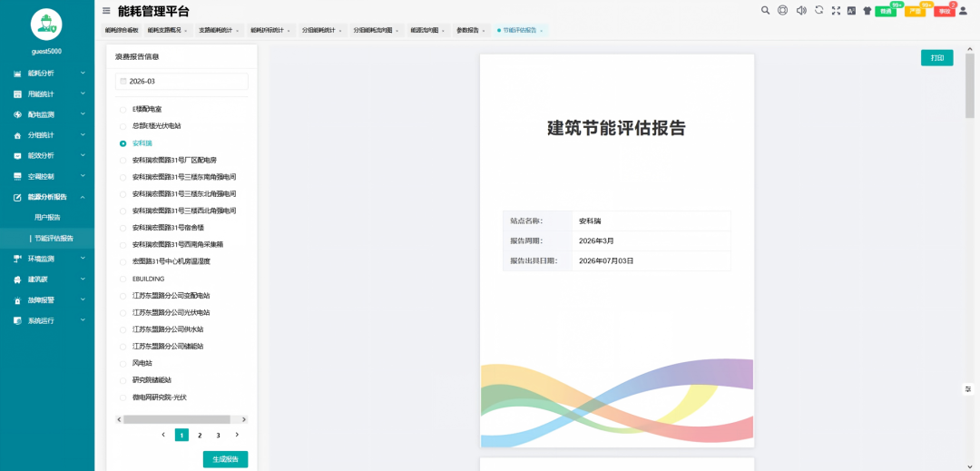Screen dimensions: 980x471
Task: Select the EBUILDING radio button
Action: 123,279
